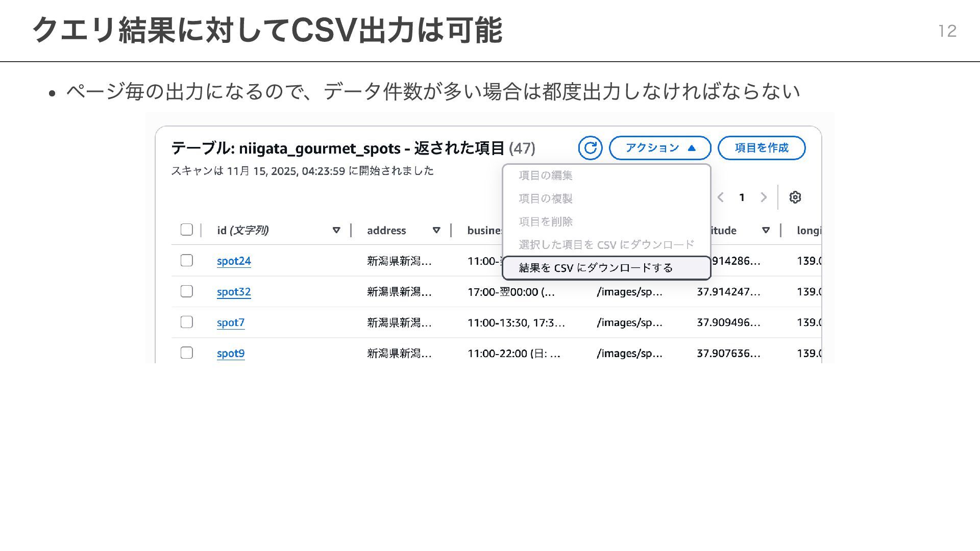Open the spot24 item link
The width and height of the screenshot is (980, 551).
[234, 261]
